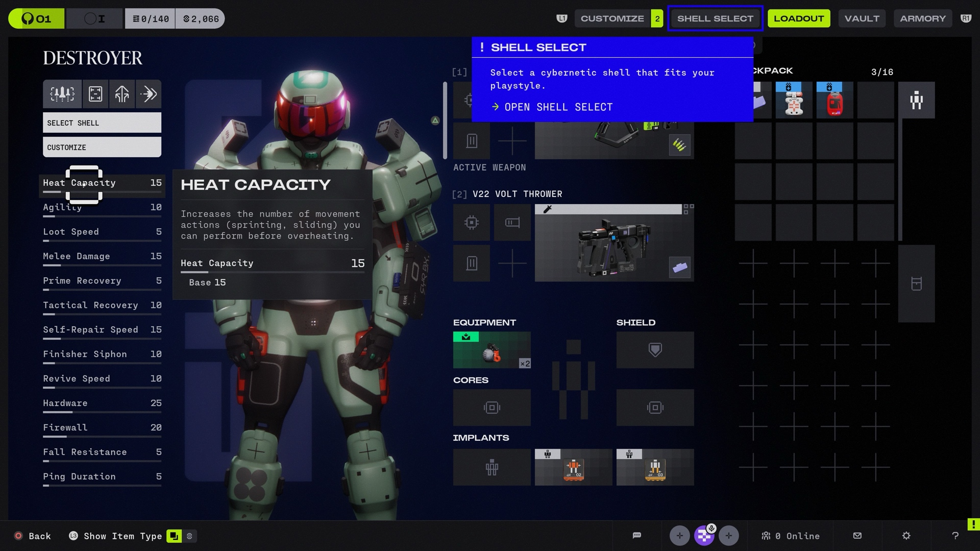Viewport: 980px width, 551px height.
Task: Select the Hardware stat row
Action: click(x=102, y=403)
